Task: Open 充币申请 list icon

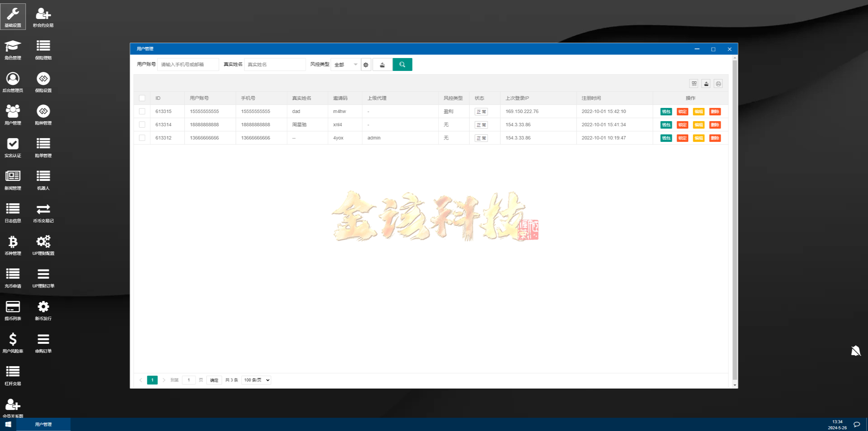Action: click(x=13, y=277)
